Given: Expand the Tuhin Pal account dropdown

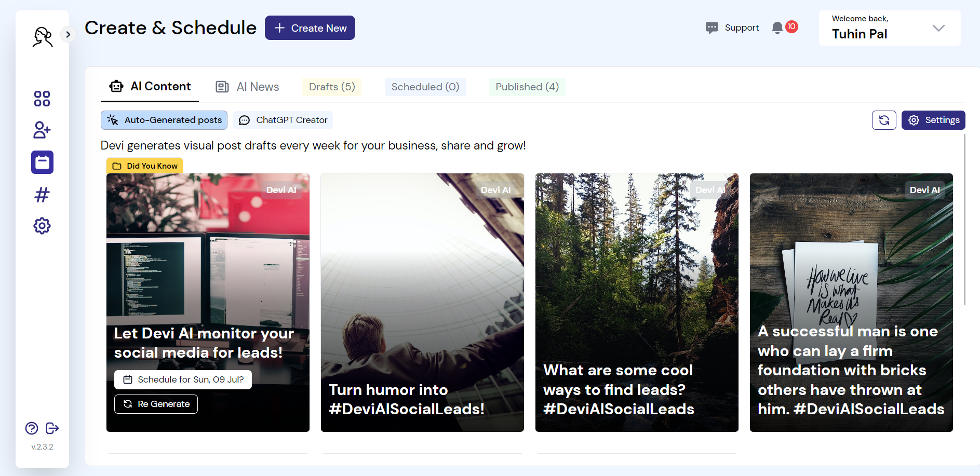Looking at the screenshot, I should click(x=890, y=28).
